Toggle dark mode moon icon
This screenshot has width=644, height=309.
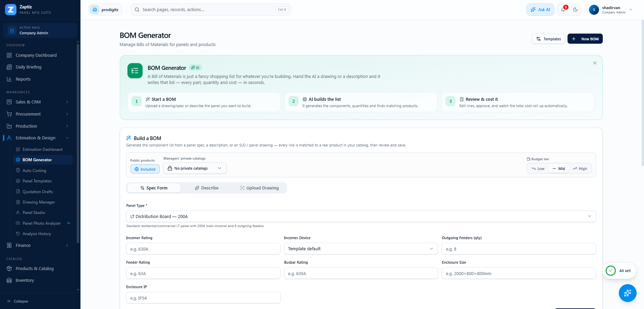[x=576, y=10]
